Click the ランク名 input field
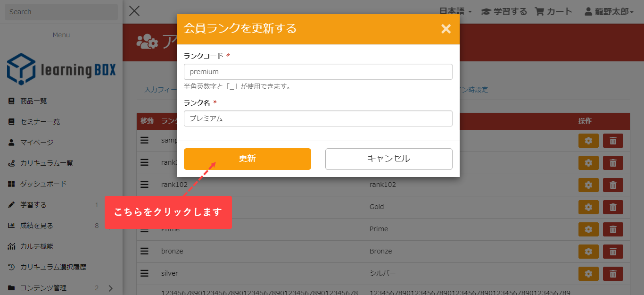The image size is (644, 295). click(x=318, y=118)
